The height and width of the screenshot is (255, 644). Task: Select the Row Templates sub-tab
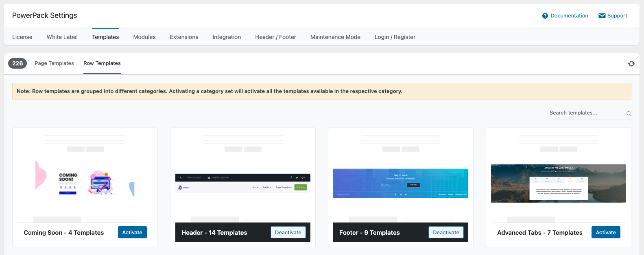pos(102,63)
